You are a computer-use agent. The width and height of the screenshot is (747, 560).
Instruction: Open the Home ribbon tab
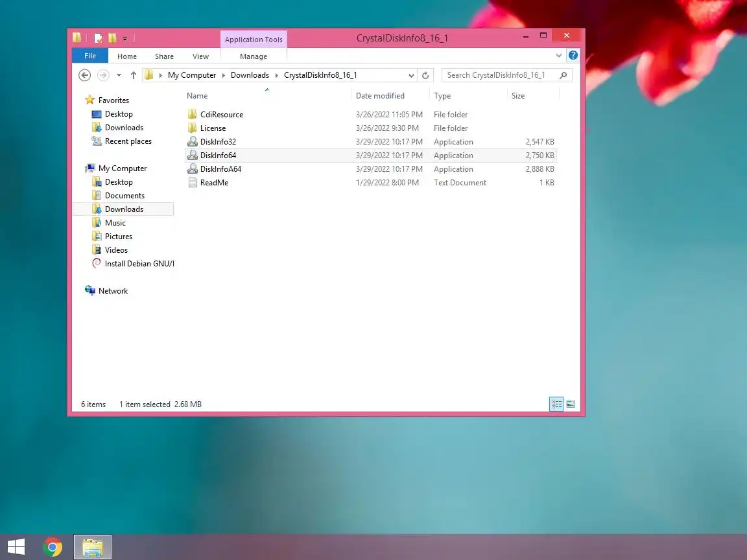126,56
